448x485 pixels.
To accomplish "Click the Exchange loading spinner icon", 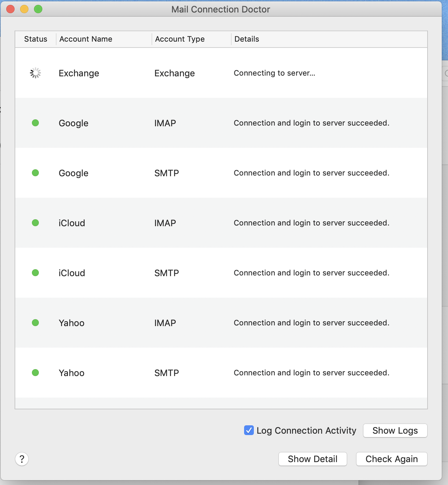I will click(x=35, y=73).
